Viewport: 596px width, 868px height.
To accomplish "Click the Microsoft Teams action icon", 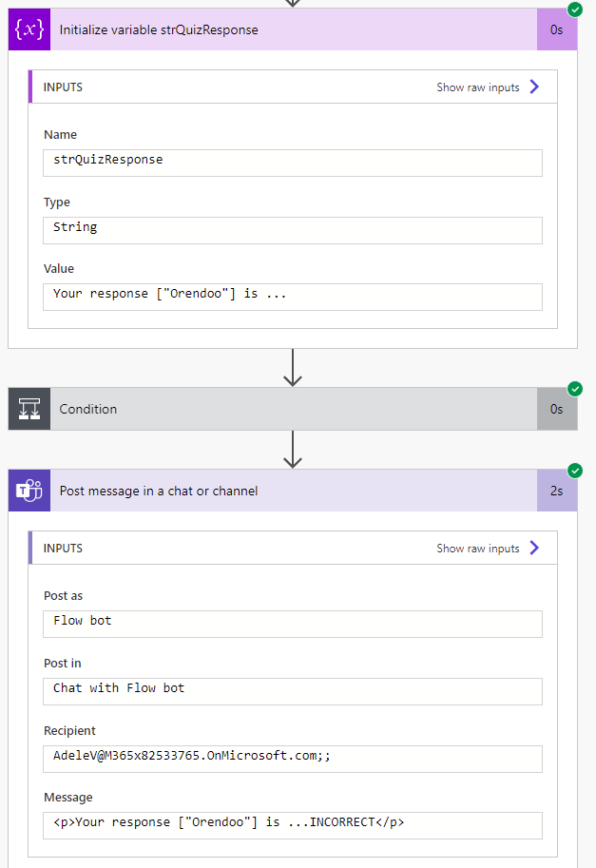I will pyautogui.click(x=29, y=491).
